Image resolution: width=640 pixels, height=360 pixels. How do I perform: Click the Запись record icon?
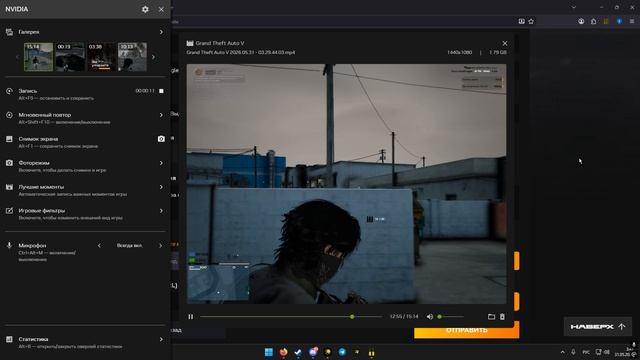9,91
